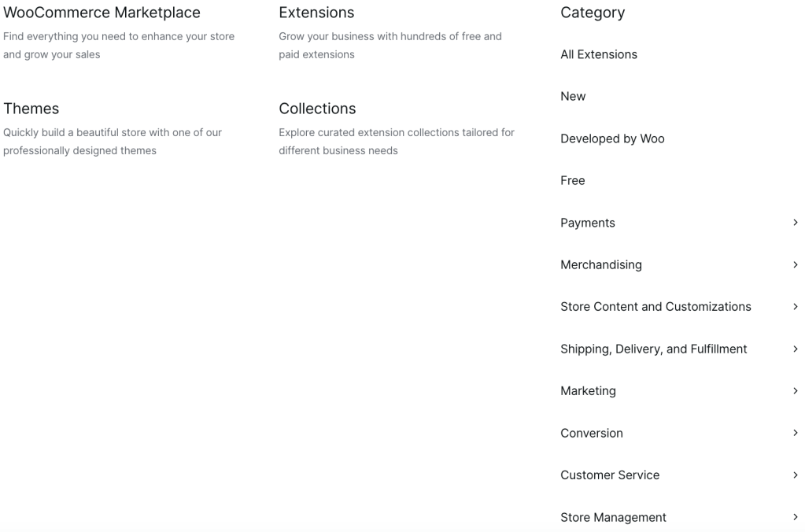Expand Shipping, Delivery, and Fulfillment chevron
Screen dimensions: 805x532
796,349
